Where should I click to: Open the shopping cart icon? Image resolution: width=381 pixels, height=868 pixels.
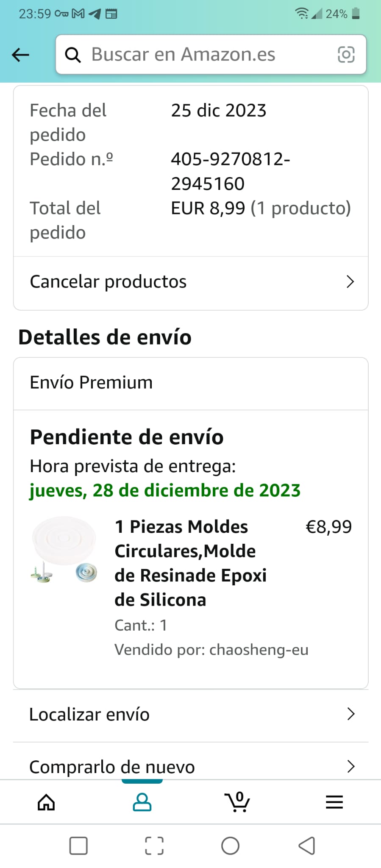coord(237,802)
